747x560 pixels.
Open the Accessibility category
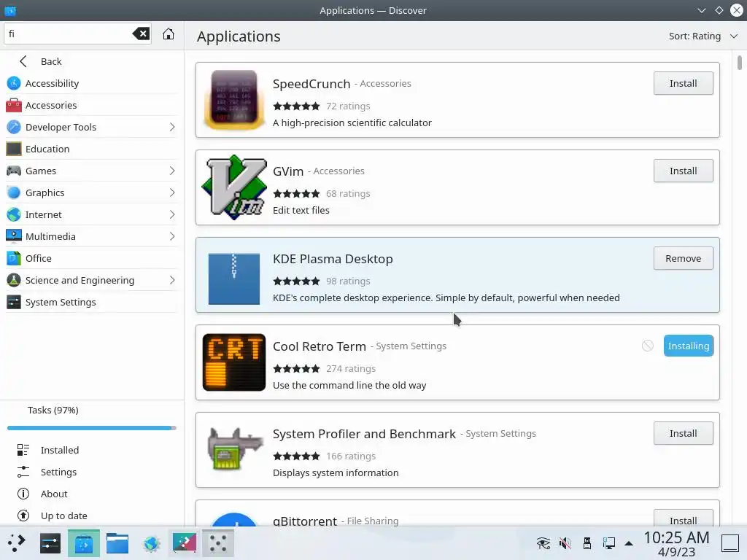[91, 83]
